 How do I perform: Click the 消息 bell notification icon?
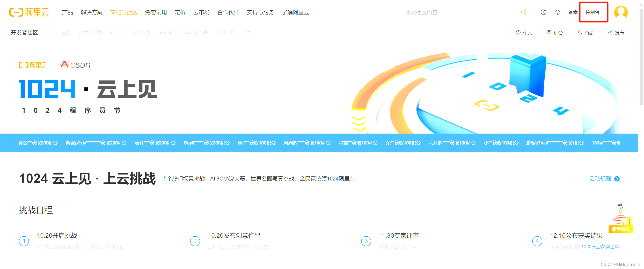pyautogui.click(x=580, y=33)
